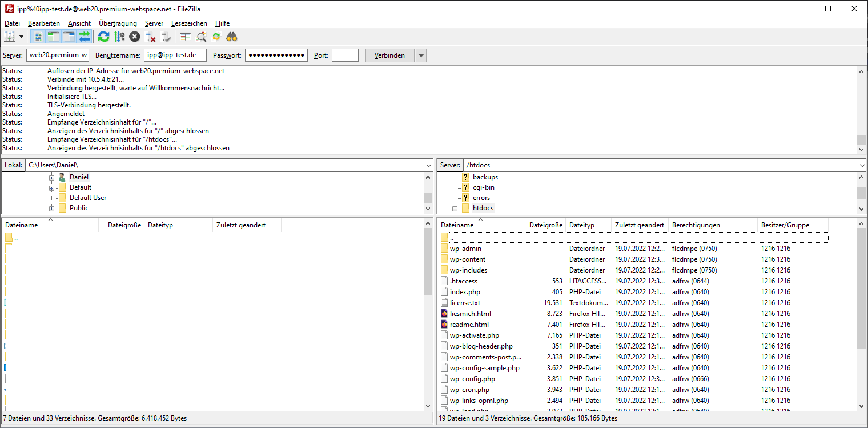Disconnect from the current server

[151, 37]
